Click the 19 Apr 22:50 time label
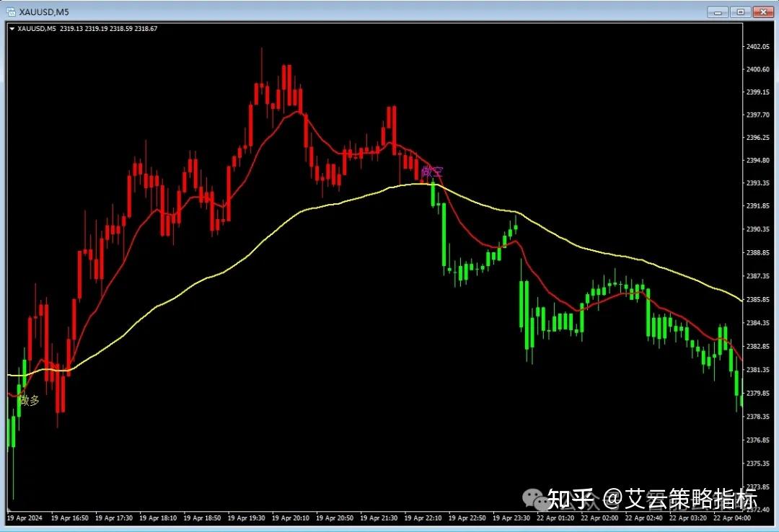Viewport: 779px width, 532px height. tap(467, 518)
